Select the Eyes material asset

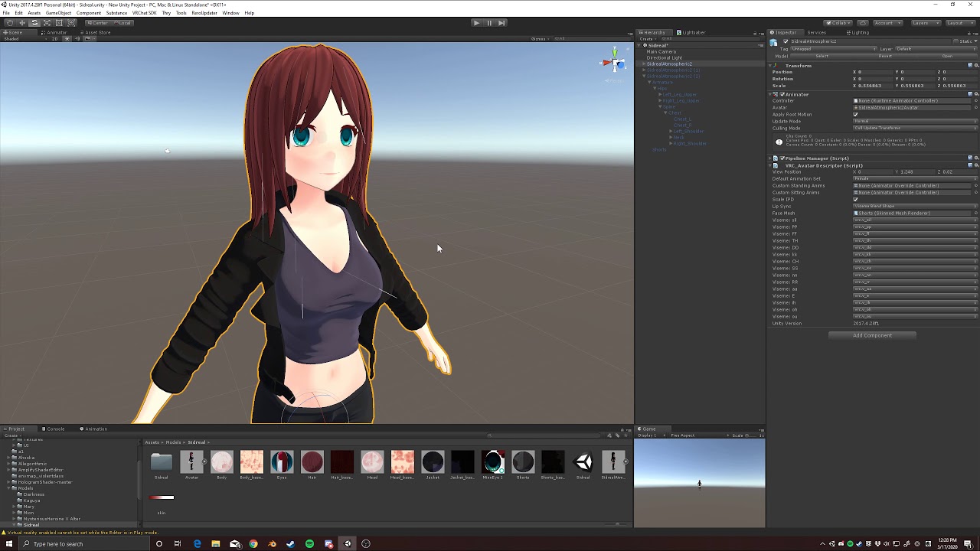282,461
